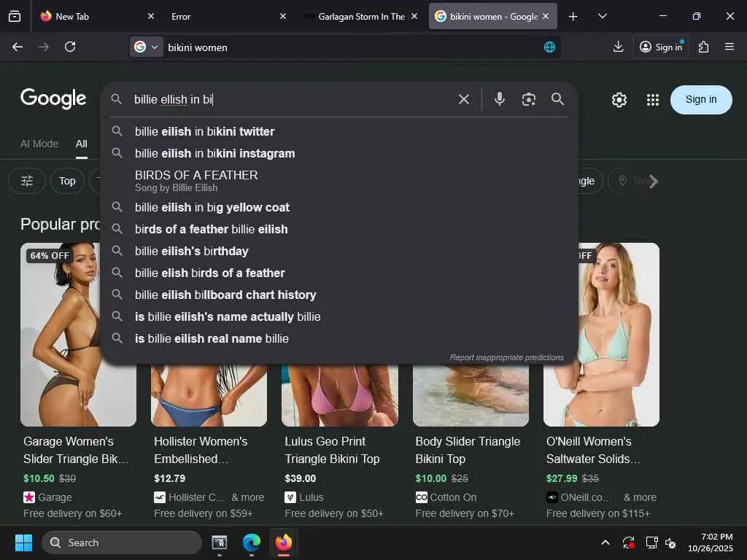This screenshot has width=747, height=560.
Task: Open a new tab with plus icon
Action: pyautogui.click(x=573, y=17)
